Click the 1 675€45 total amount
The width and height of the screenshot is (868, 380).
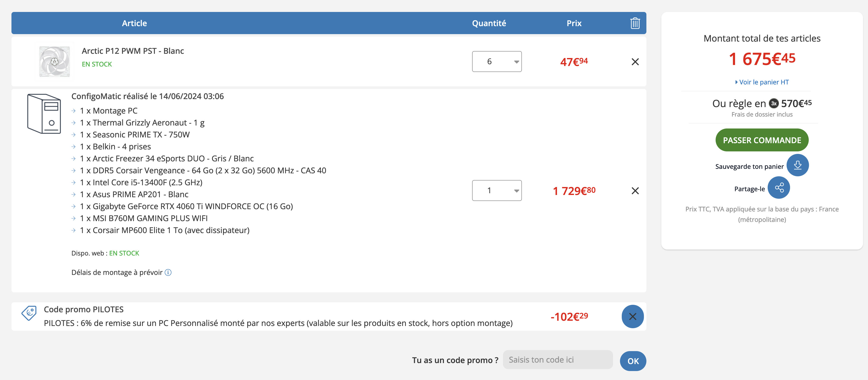tap(762, 59)
